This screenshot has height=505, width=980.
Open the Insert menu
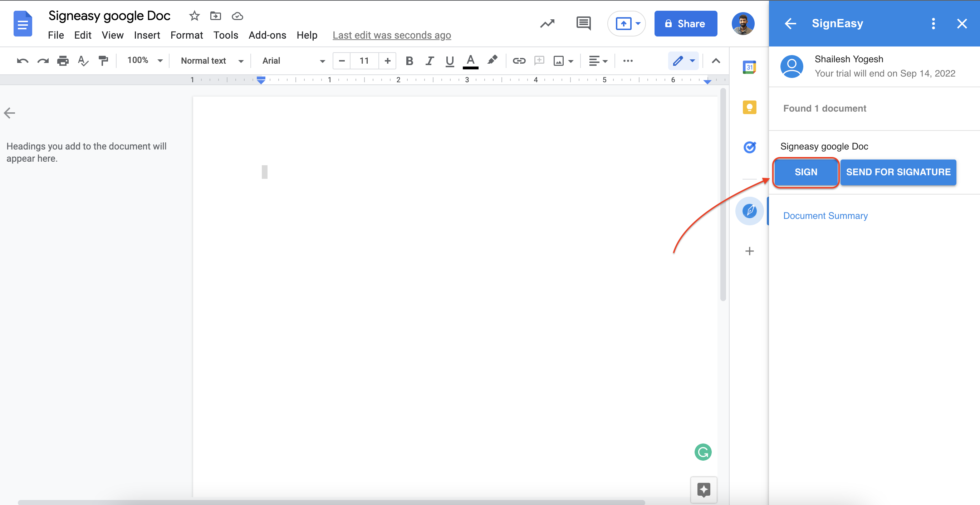147,35
